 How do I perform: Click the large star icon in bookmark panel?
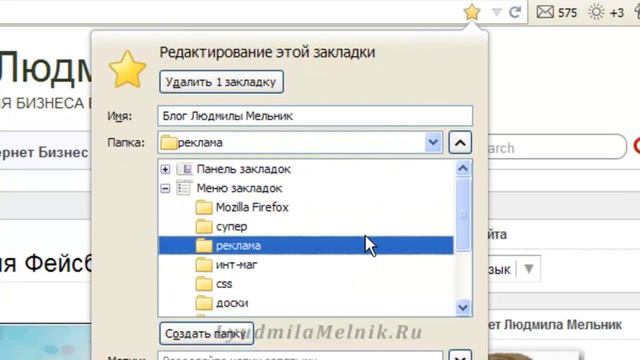(x=127, y=69)
